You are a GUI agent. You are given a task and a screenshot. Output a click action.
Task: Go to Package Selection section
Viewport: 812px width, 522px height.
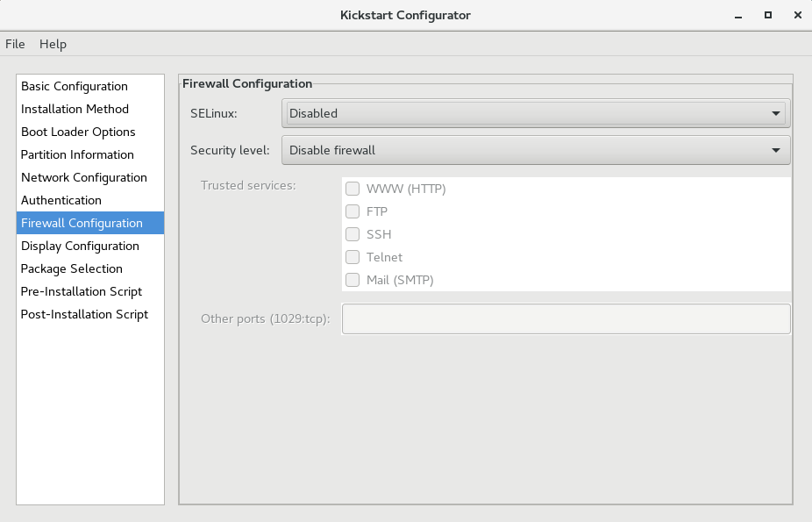pos(72,268)
